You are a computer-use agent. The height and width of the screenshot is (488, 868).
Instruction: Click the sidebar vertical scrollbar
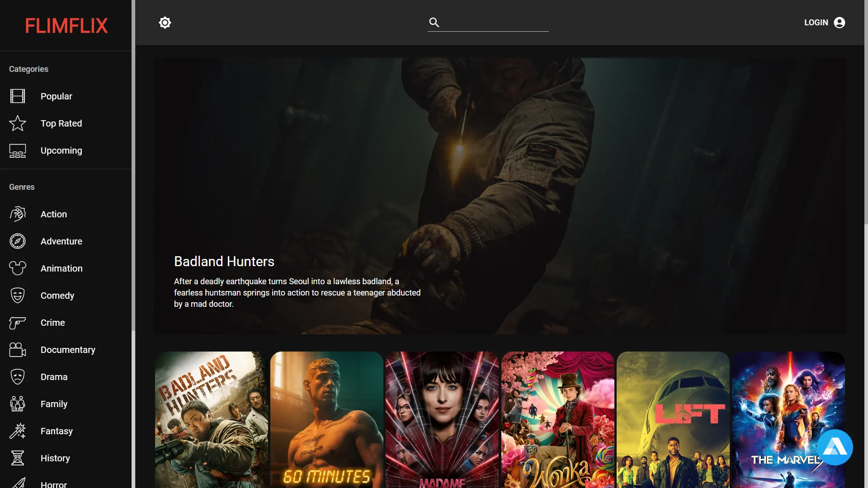point(133,165)
